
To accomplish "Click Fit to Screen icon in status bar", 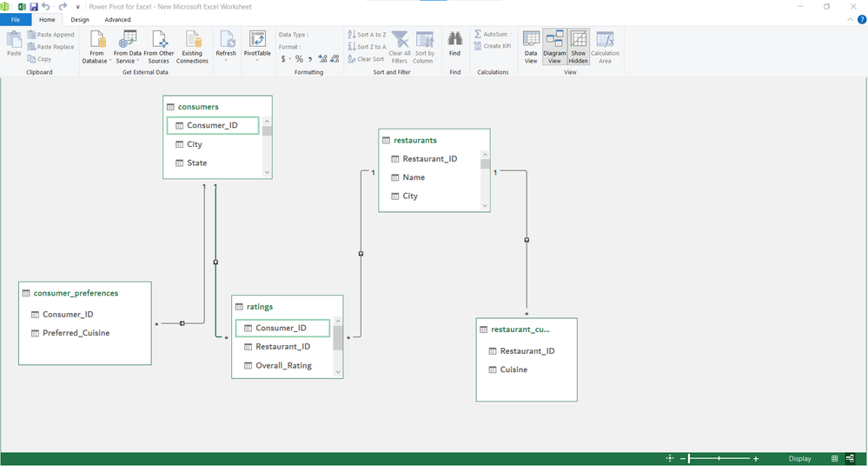I will tap(670, 458).
